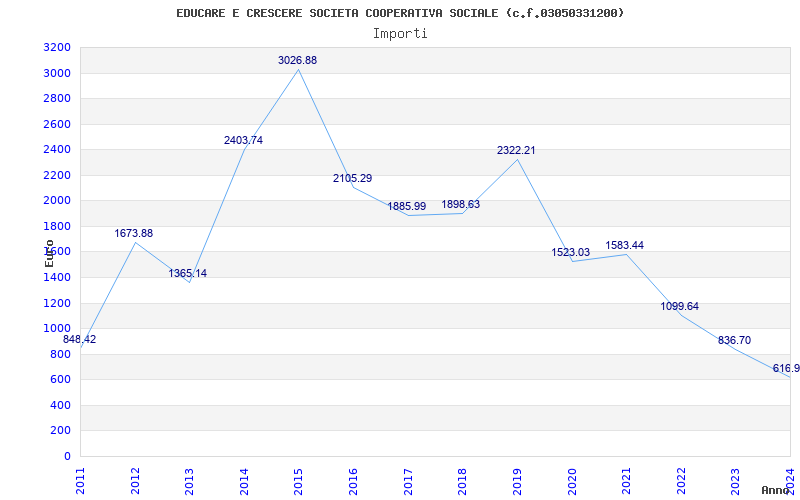
Task: Click the x-axis year 2013
Action: pos(189,481)
